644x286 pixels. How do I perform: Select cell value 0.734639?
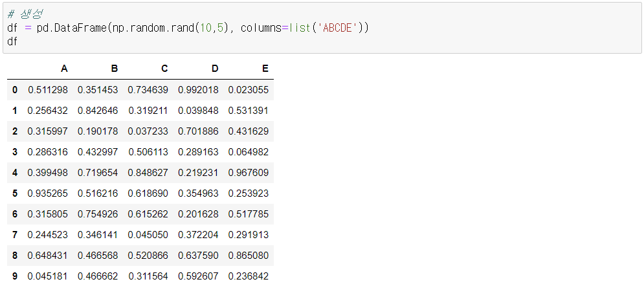(148, 90)
